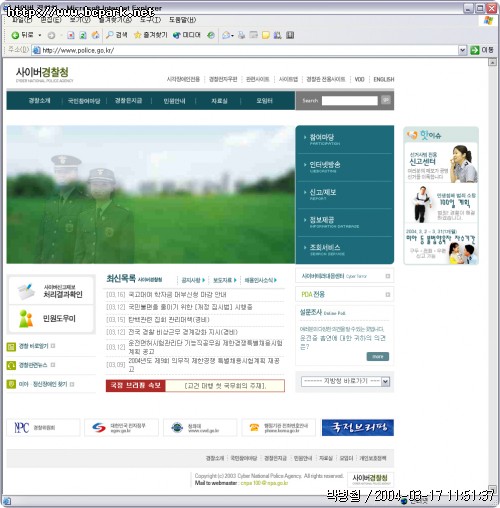This screenshot has height=508, width=500.
Task: Click the scrollbar up arrow
Action: (492, 62)
